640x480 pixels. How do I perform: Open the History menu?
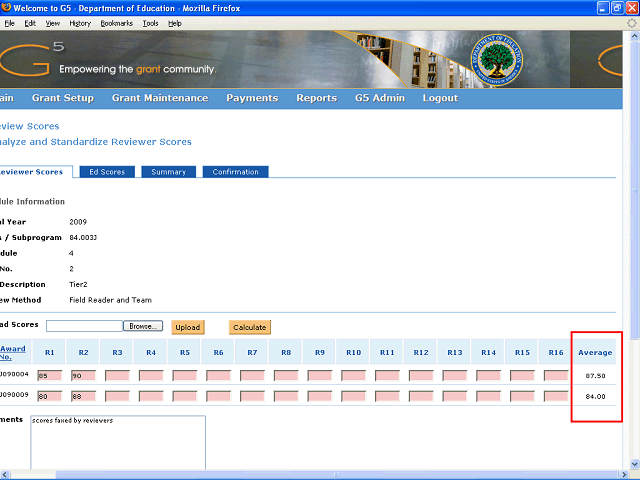point(80,23)
